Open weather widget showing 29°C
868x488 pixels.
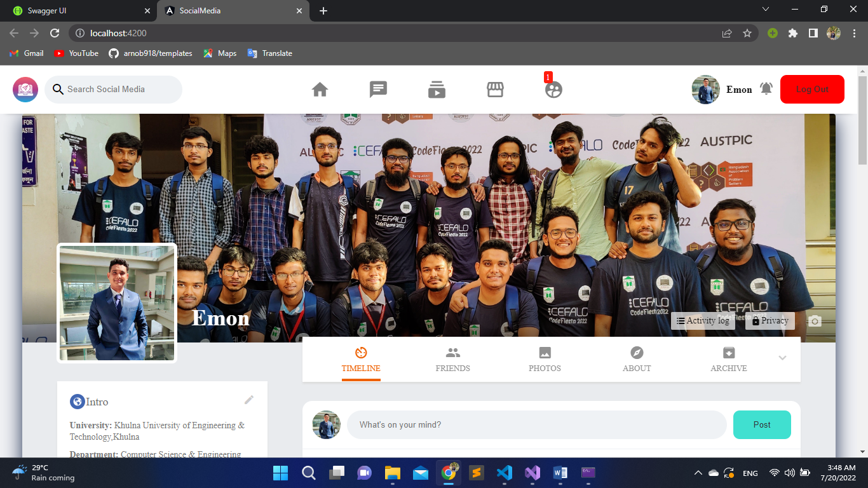(43, 473)
